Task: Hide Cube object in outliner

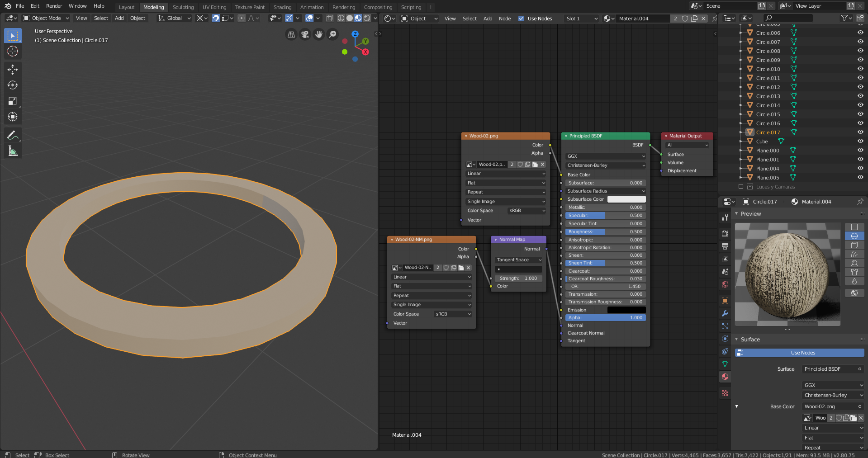Action: click(x=860, y=141)
